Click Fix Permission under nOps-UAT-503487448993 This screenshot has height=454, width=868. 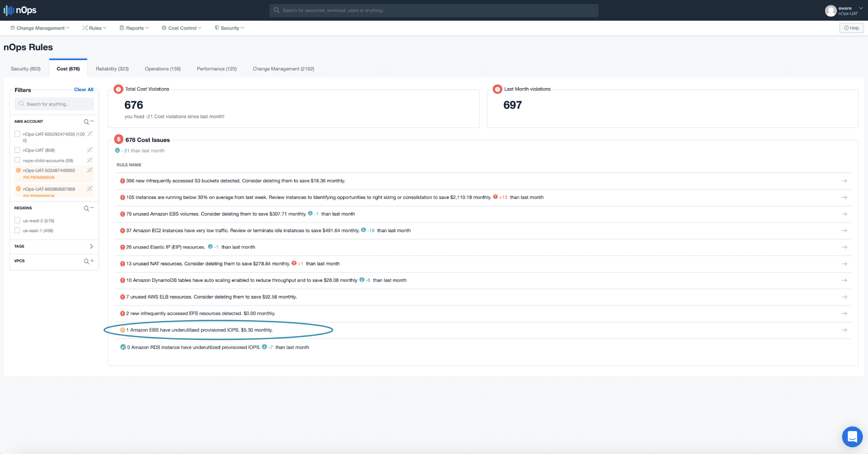(39, 178)
